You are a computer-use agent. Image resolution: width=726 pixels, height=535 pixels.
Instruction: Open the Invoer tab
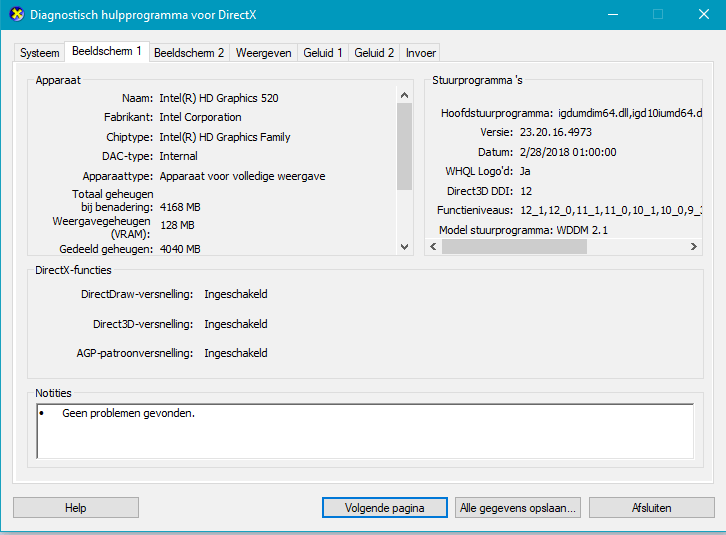(x=420, y=53)
